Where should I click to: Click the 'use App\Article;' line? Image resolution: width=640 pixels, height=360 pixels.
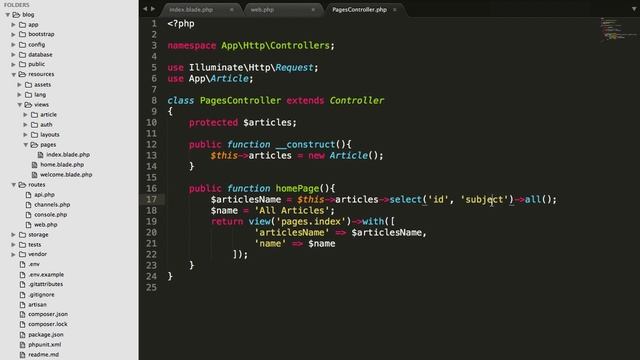210,78
